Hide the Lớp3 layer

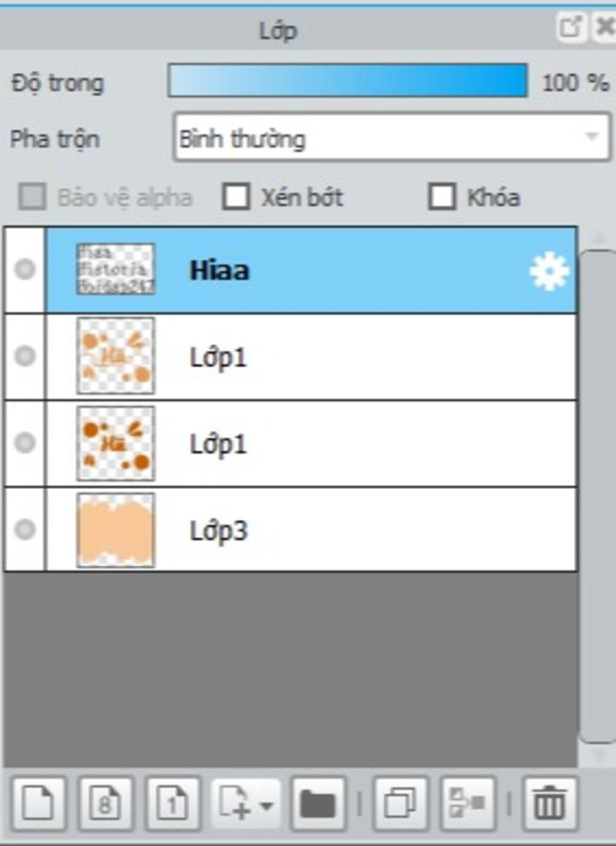pos(25,530)
